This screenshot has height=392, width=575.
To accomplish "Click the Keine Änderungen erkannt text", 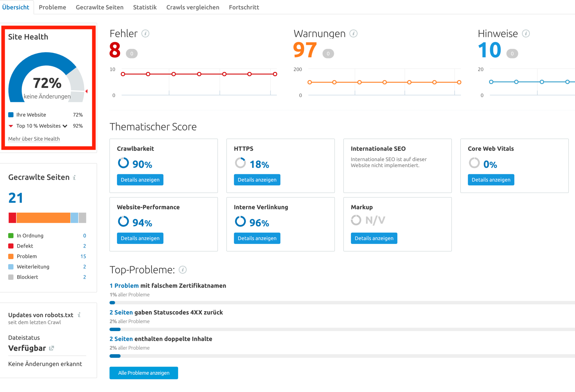I will click(x=45, y=364).
